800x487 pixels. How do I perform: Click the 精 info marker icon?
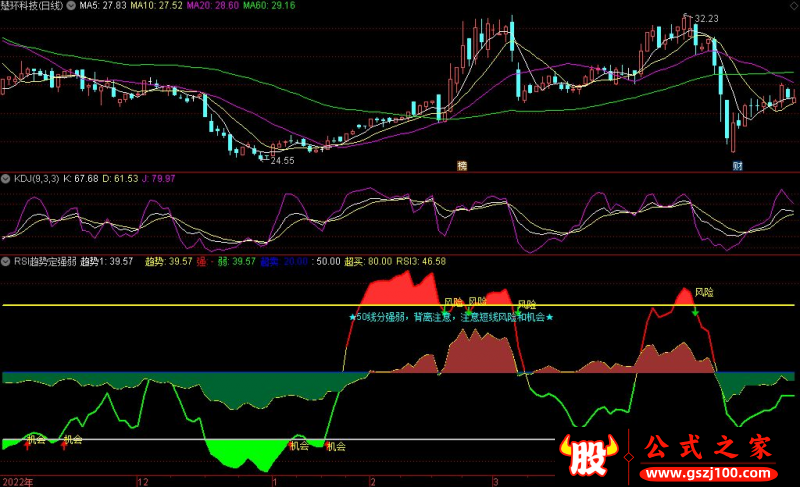(461, 165)
